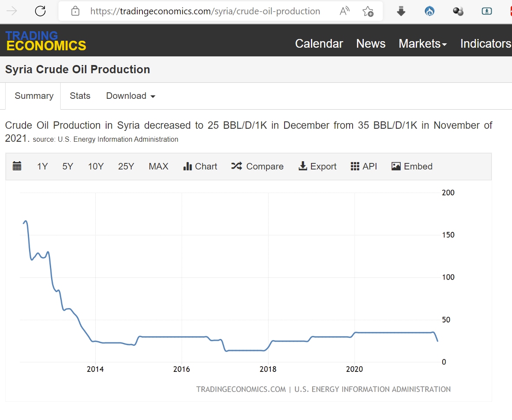
Task: Click the browser refresh icon
Action: pos(40,11)
